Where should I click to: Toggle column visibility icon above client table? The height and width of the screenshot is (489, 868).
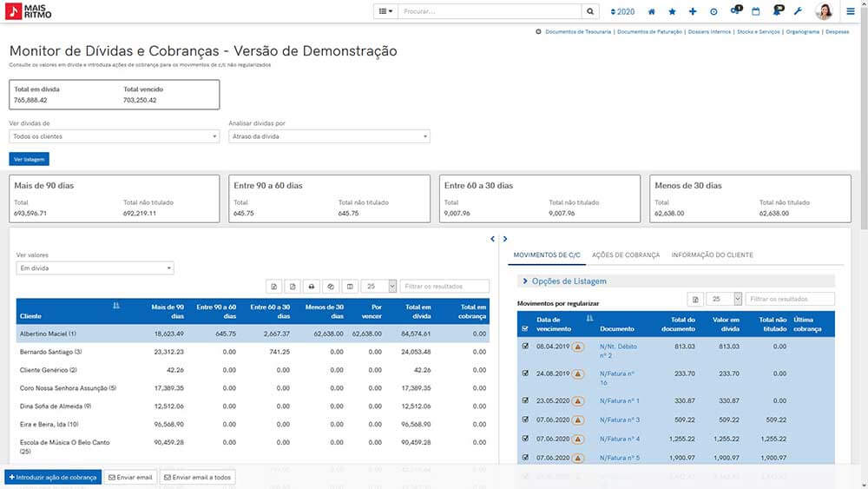350,287
